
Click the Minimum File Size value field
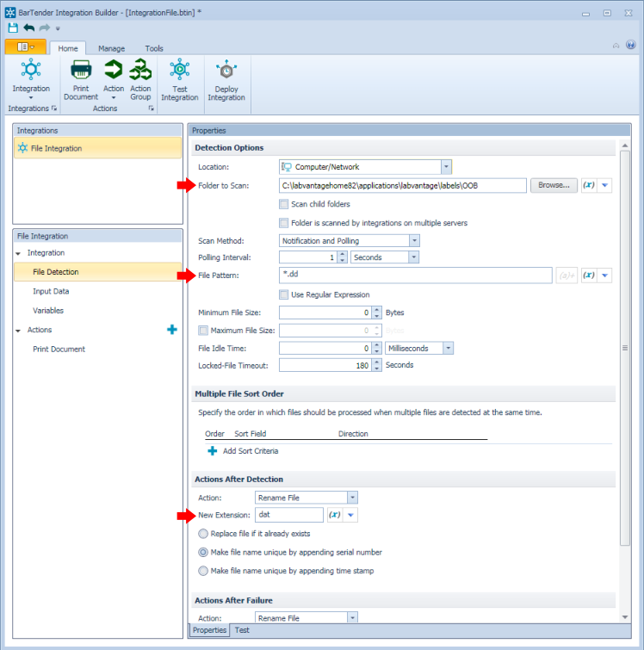325,313
